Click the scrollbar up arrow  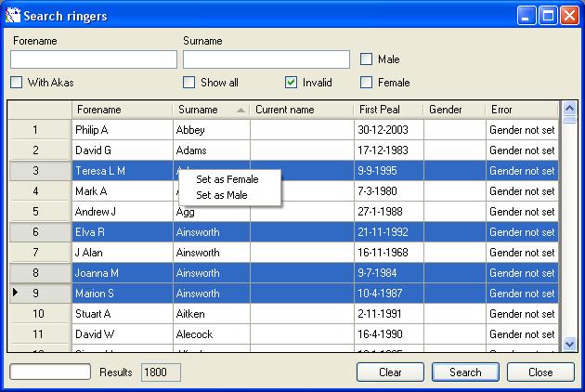click(570, 108)
